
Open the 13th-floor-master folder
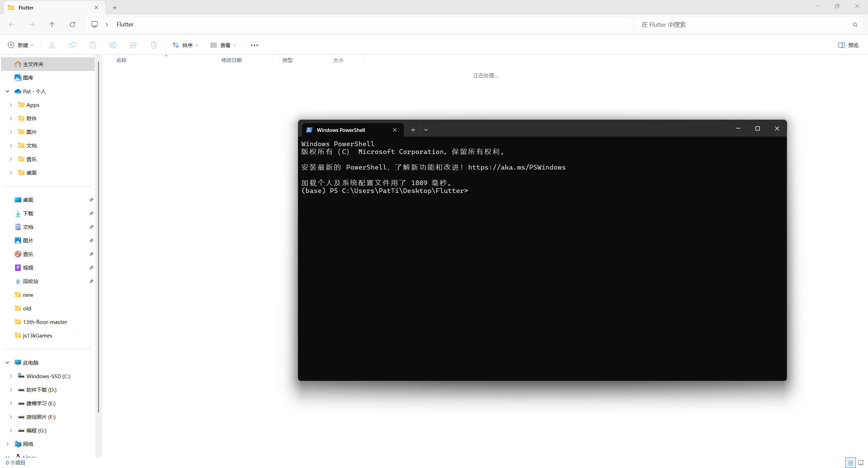click(45, 322)
